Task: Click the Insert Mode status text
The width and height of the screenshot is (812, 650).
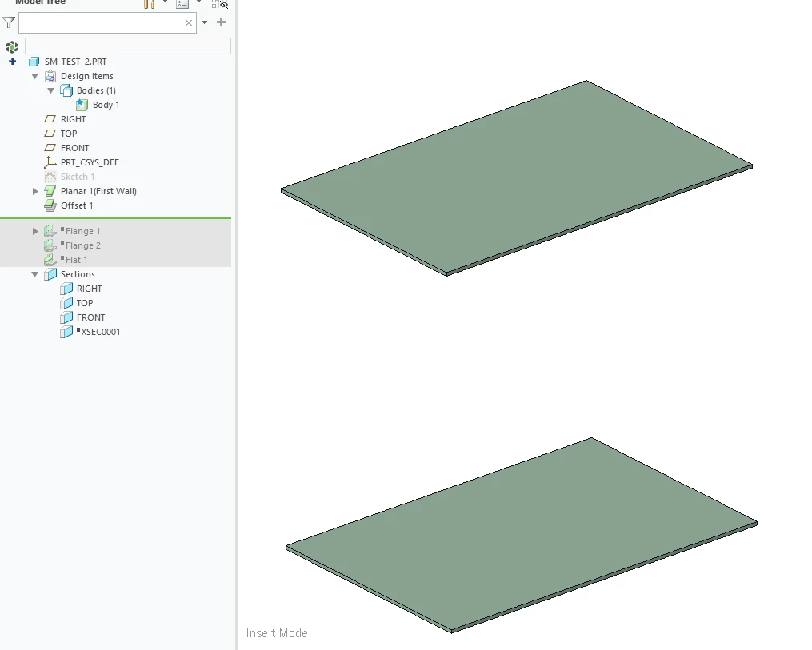Action: (x=277, y=633)
